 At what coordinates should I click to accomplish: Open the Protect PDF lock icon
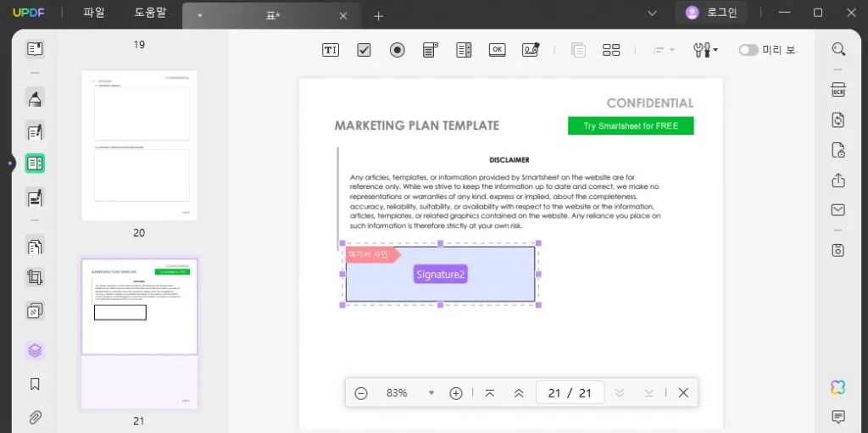838,150
